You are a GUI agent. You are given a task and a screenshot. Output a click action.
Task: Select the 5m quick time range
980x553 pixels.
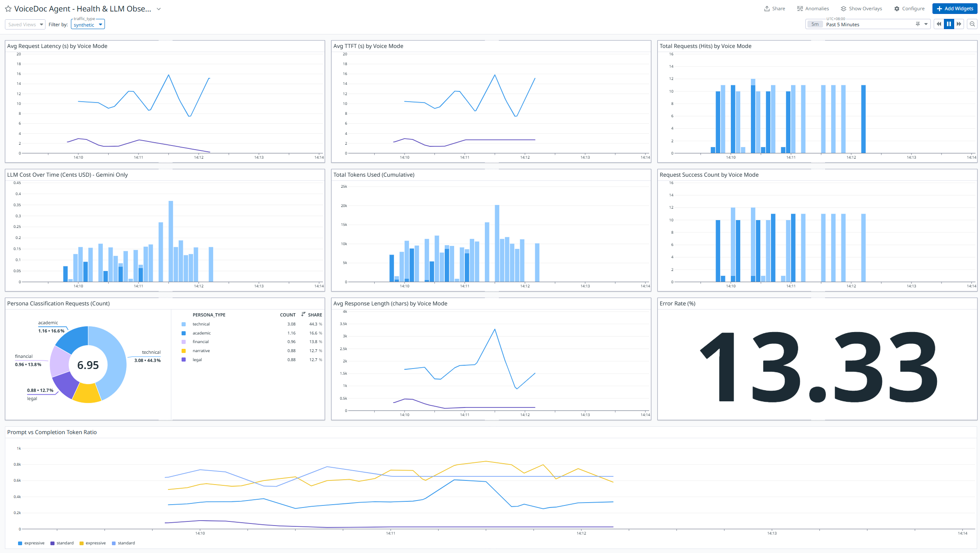click(x=814, y=24)
